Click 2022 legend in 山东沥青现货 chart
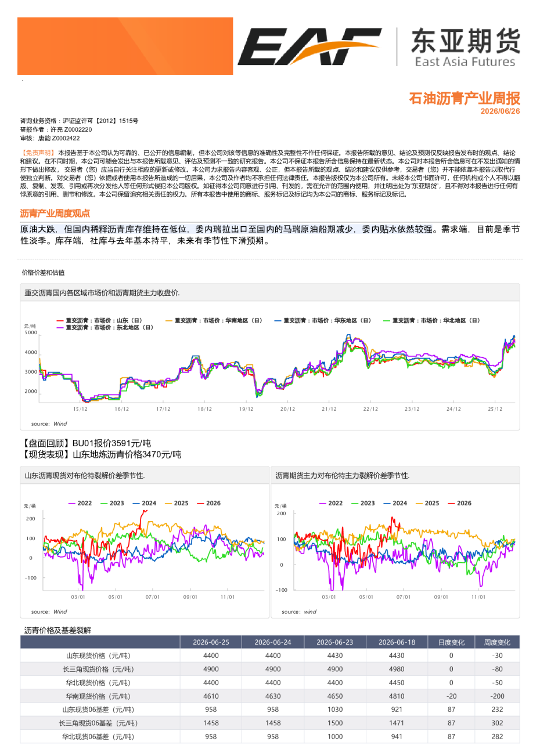Screen dimensions: 540x756 [80, 503]
